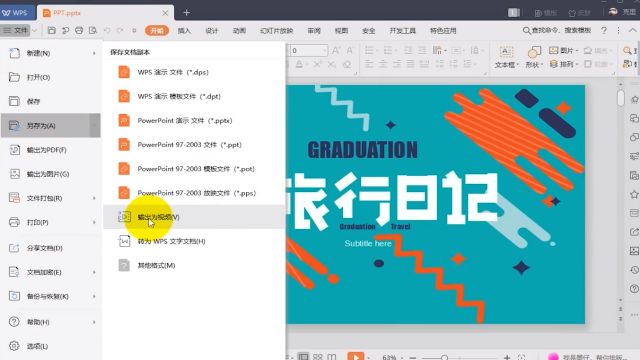Start slideshow with orange play button

[x=356, y=356]
